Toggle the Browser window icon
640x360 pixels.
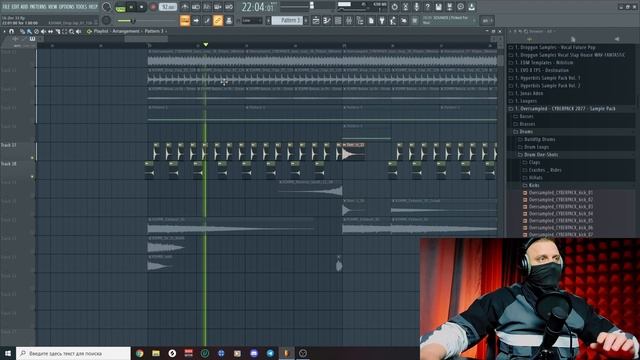(x=360, y=20)
